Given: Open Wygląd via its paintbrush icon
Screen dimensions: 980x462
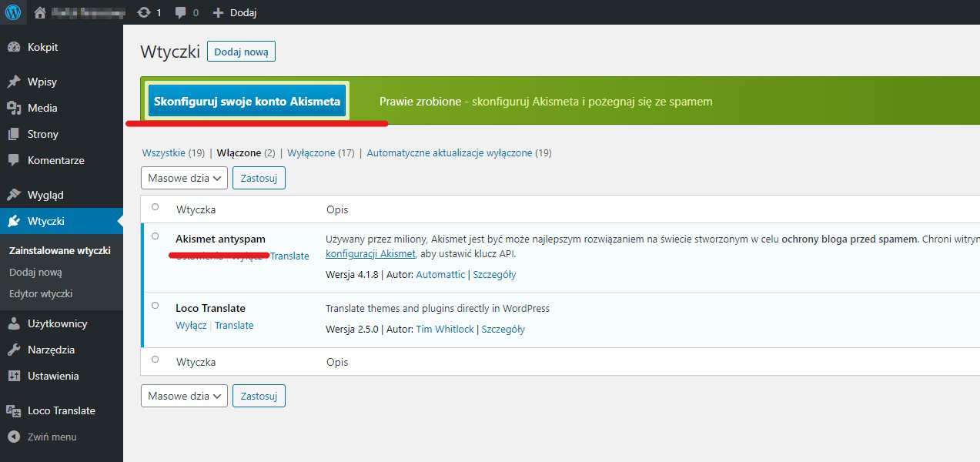Looking at the screenshot, I should pos(14,195).
